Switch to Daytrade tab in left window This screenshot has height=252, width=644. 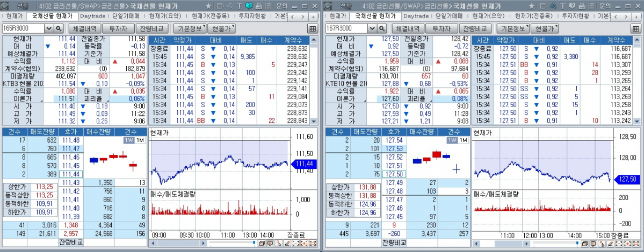tap(92, 17)
